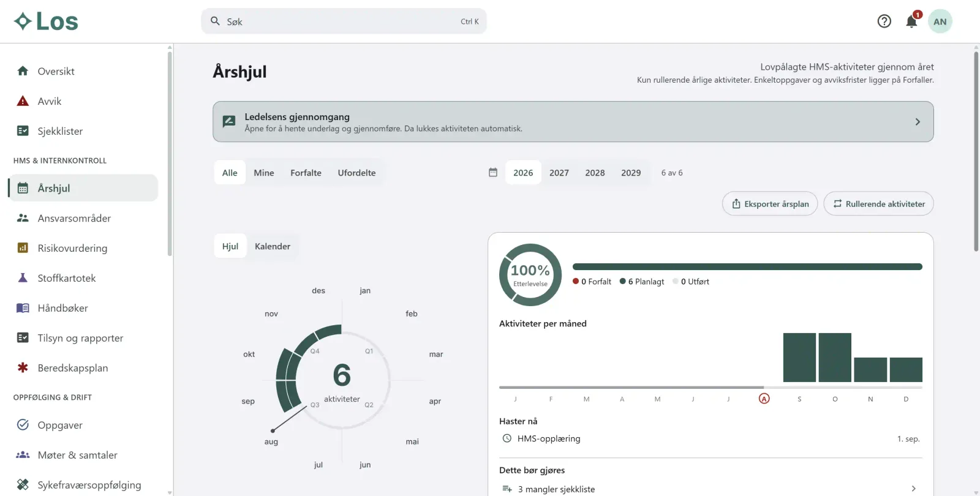
Task: Select year 2029
Action: click(631, 173)
